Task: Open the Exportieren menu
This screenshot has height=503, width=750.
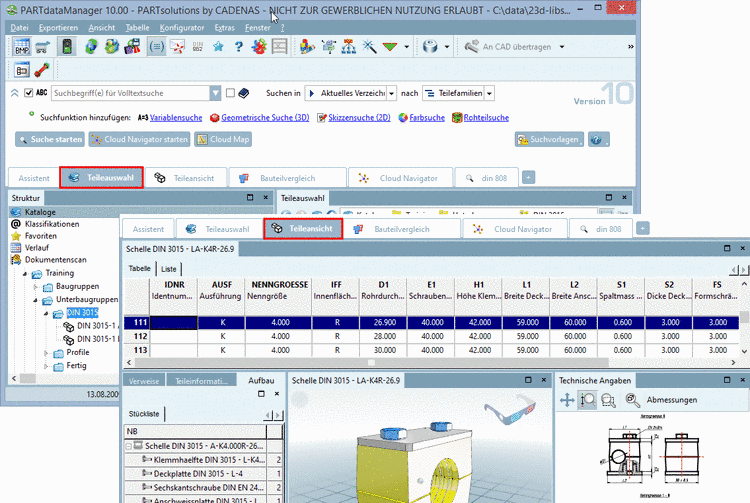Action: point(58,28)
